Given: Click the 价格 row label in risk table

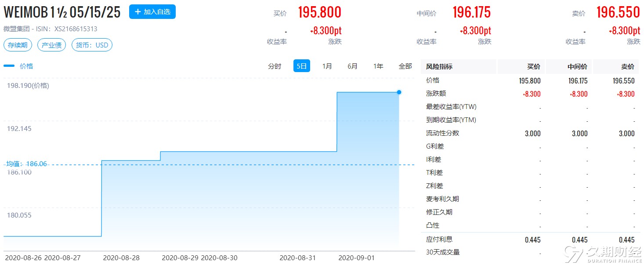Looking at the screenshot, I should tap(433, 80).
